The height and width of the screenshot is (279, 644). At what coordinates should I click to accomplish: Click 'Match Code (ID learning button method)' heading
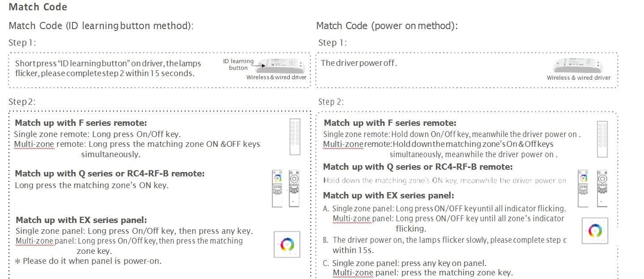click(101, 26)
